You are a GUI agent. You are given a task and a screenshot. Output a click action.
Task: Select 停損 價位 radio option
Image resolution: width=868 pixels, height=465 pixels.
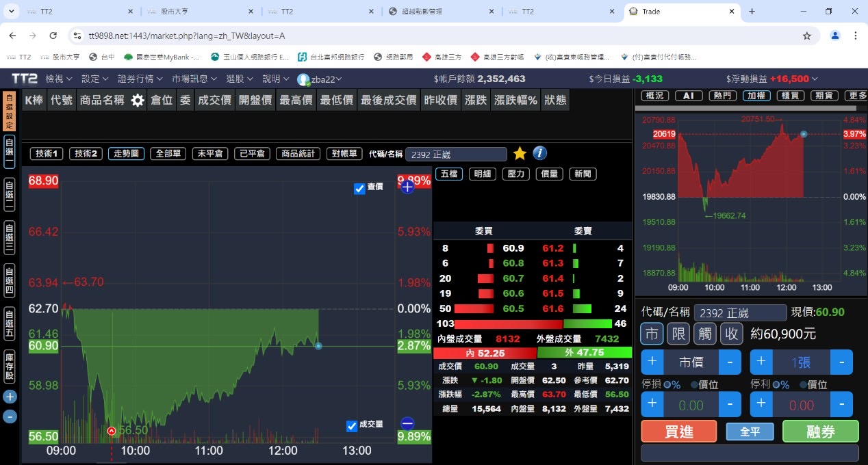tap(694, 384)
